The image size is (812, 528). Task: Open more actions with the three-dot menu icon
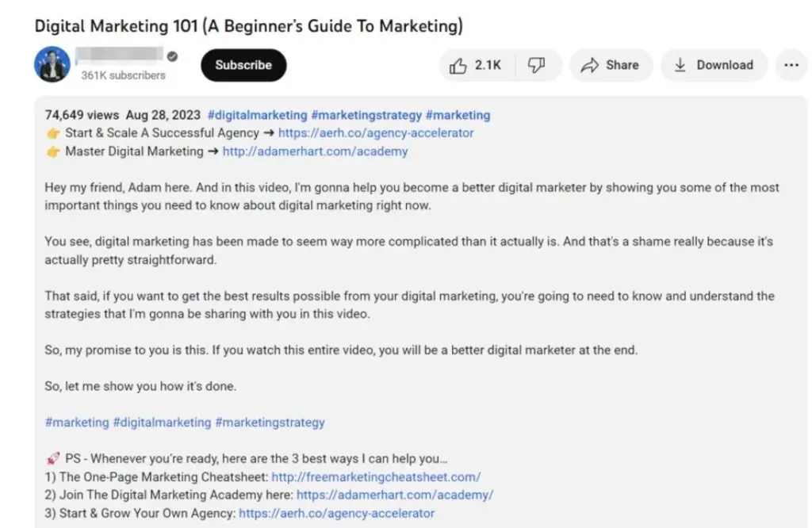click(791, 66)
